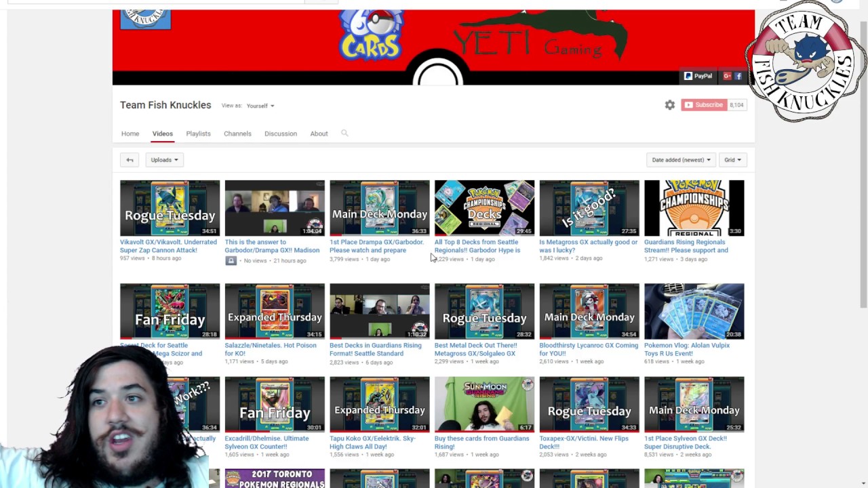Open Tapu Koko GX/Elektrik video link
Viewport: 868px width, 488px height.
point(372,443)
